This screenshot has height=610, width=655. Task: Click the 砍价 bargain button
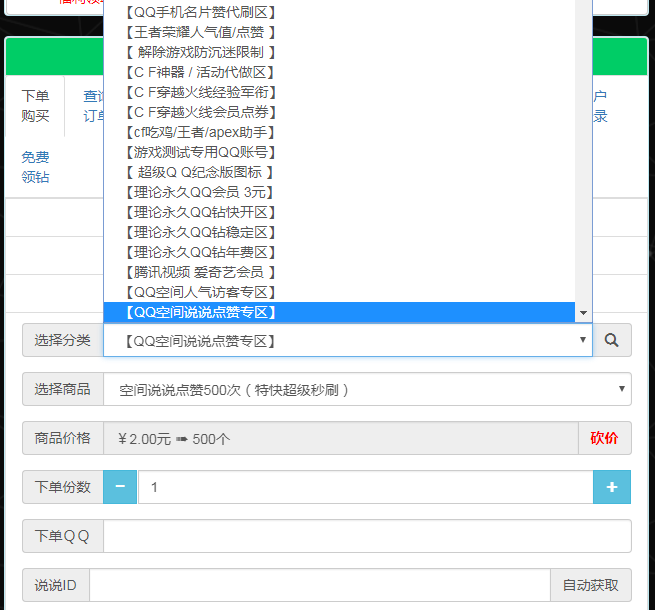coord(604,438)
